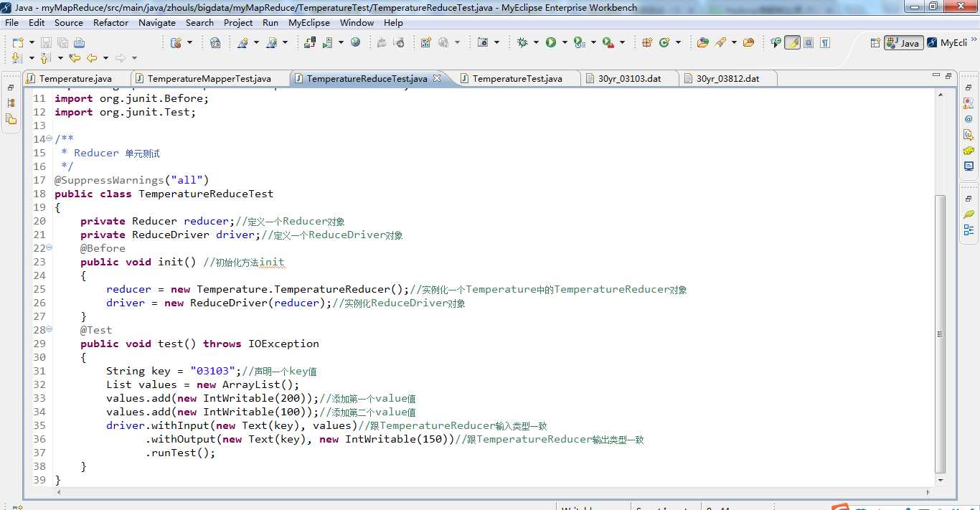Switch to the Temperature.java tab
This screenshot has height=510, width=980.
click(x=75, y=78)
